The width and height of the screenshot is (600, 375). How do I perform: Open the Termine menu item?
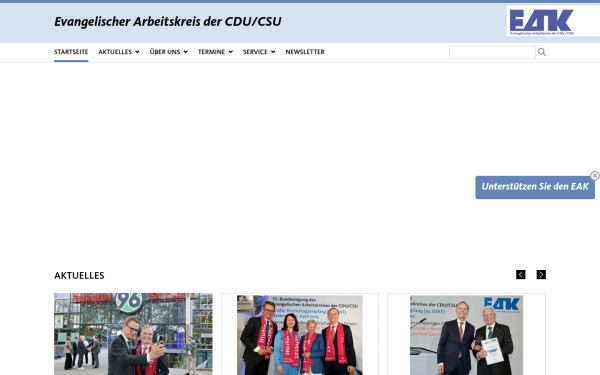pos(211,52)
